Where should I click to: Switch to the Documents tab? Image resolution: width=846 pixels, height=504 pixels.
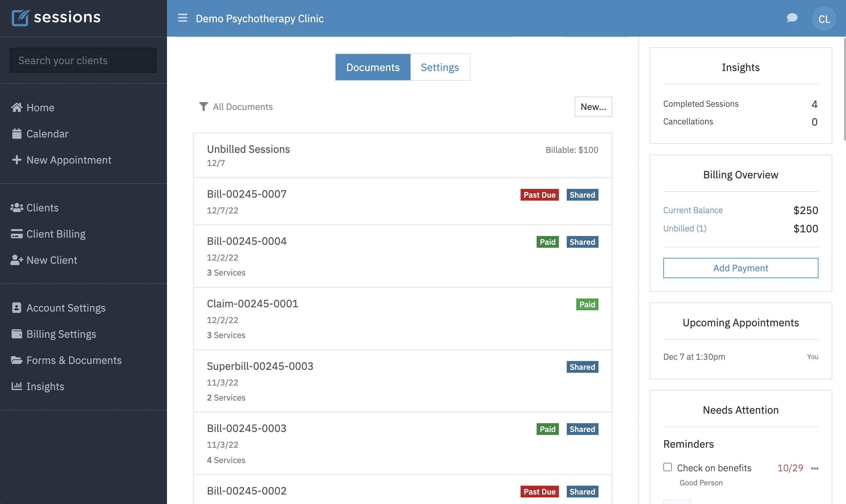[372, 67]
